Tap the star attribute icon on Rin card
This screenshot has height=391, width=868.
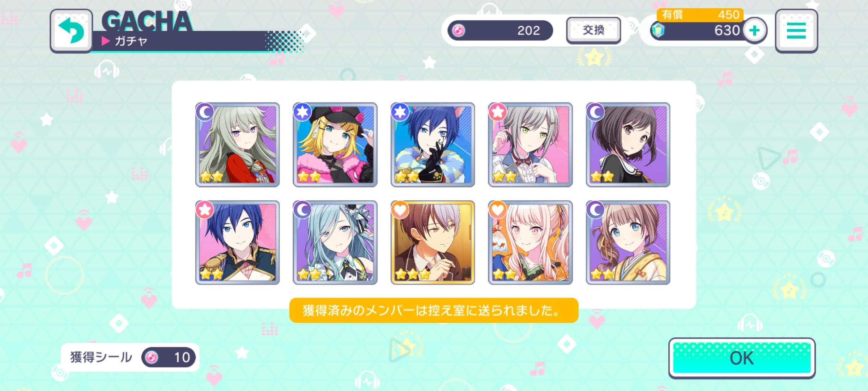302,112
